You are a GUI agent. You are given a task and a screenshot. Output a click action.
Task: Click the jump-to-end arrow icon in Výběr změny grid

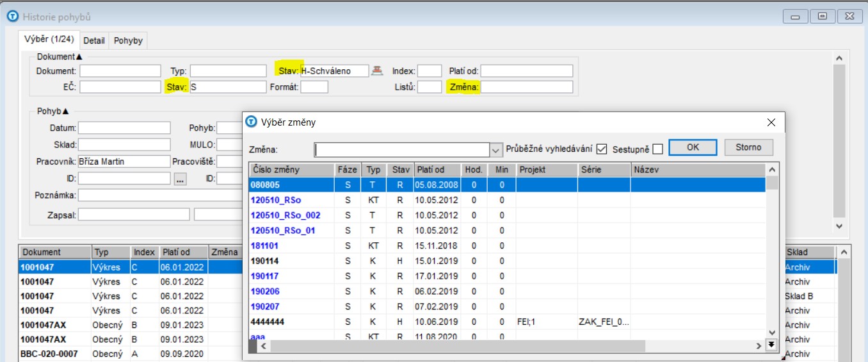771,345
